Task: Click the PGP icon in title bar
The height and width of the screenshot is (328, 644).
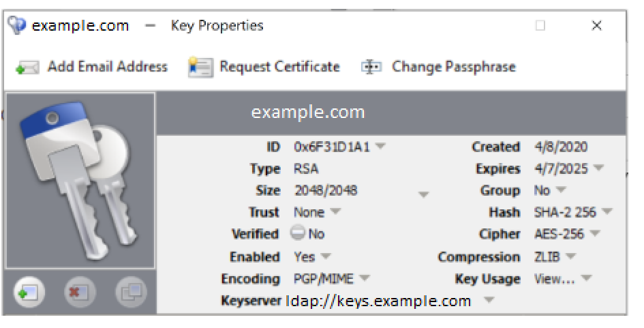Action: tap(17, 26)
